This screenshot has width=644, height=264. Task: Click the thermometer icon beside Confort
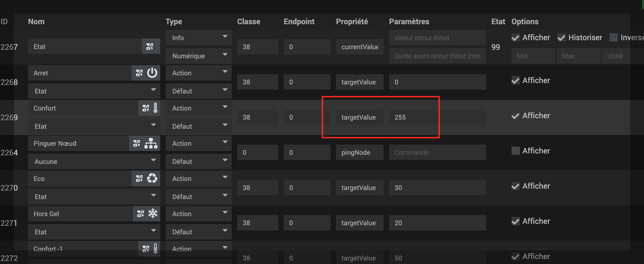pyautogui.click(x=155, y=108)
